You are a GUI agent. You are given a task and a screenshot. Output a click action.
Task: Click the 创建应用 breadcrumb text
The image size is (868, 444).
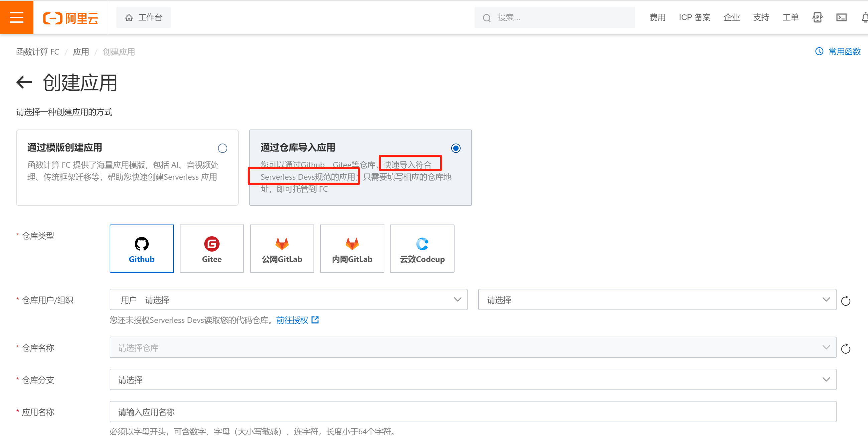[x=119, y=52]
